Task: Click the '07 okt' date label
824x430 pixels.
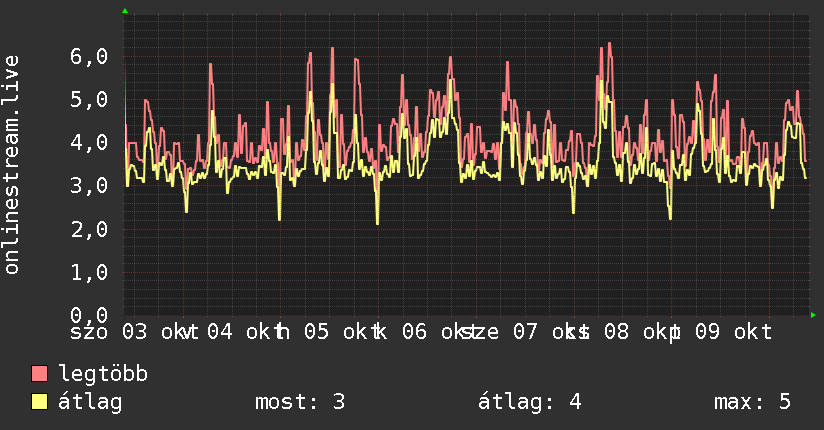Action: click(551, 332)
